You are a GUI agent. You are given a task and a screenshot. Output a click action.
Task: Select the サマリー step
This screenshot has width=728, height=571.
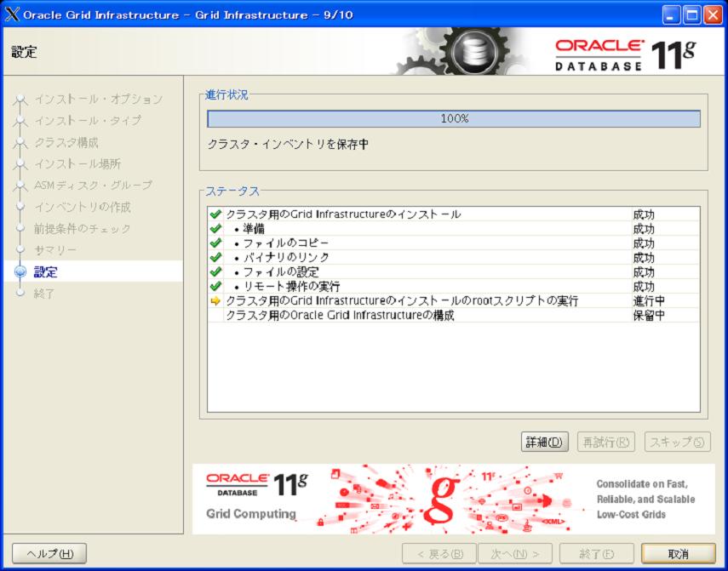(55, 250)
